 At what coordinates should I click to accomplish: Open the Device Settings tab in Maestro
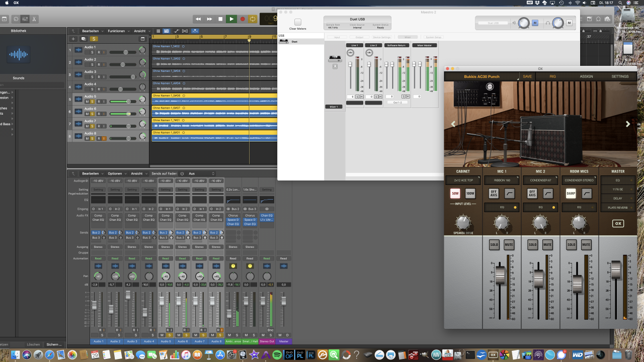[382, 37]
